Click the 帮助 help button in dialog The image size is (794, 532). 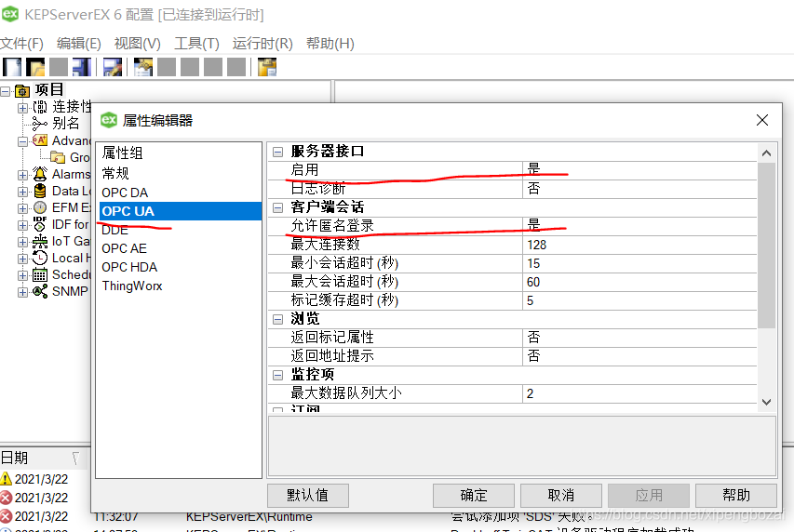pos(736,495)
